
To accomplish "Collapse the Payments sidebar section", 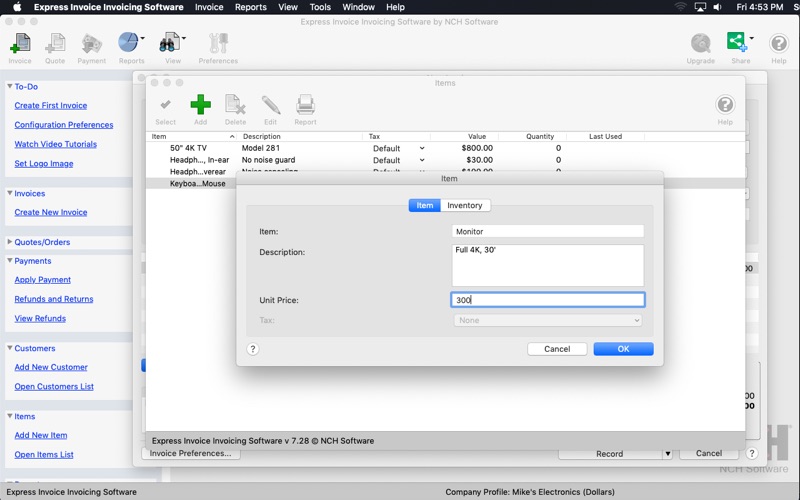I will 10,261.
